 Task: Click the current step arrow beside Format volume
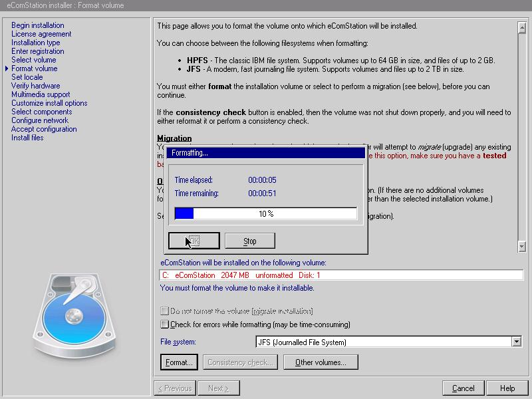(7, 68)
